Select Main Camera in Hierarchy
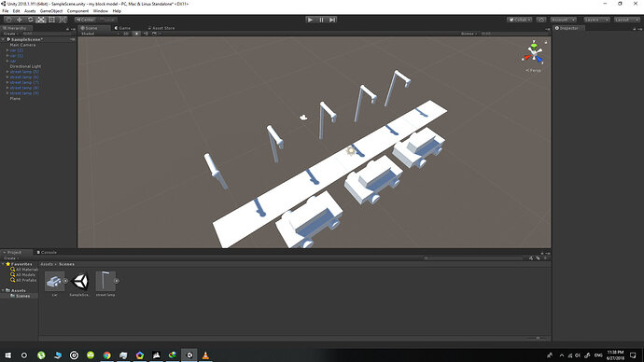This screenshot has height=362, width=644. click(22, 45)
